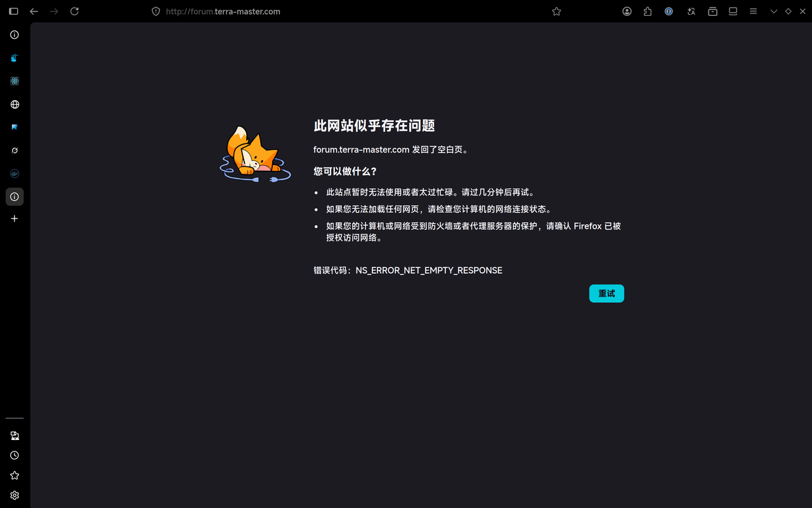
Task: Click the 重试 retry button
Action: coord(606,293)
